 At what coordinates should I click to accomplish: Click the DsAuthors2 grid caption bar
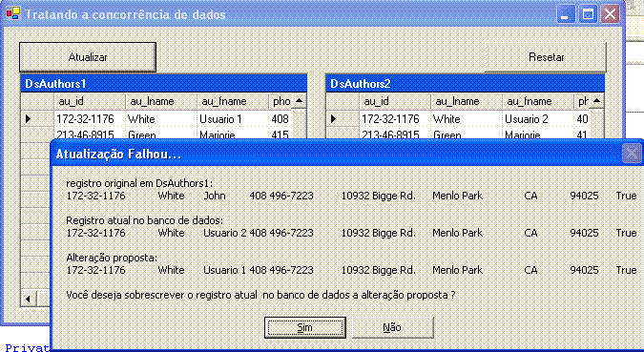[465, 83]
